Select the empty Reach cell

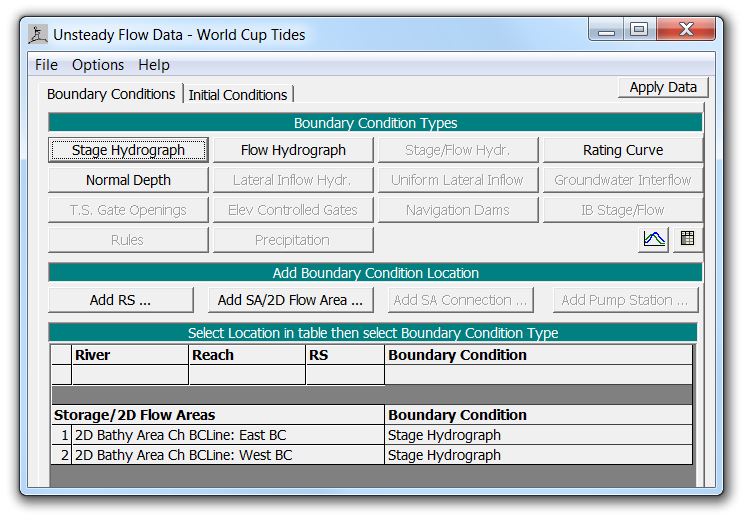(247, 375)
